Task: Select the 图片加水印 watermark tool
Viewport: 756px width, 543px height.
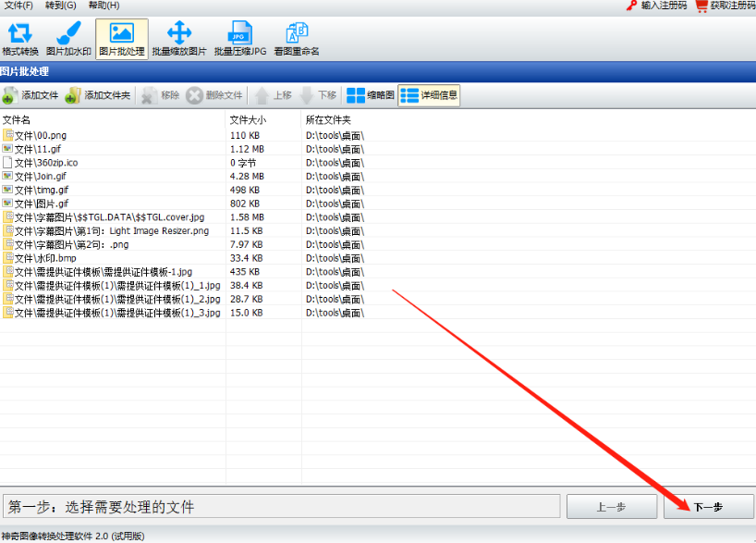Action: (x=68, y=39)
